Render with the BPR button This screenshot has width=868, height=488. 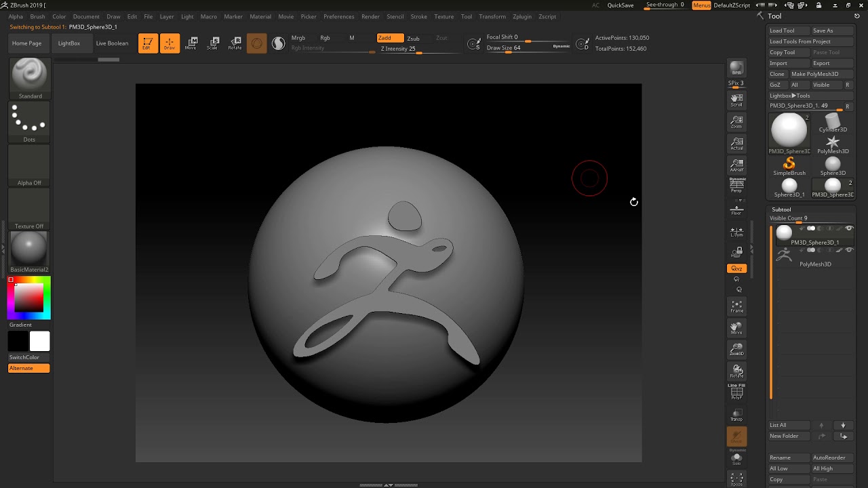[736, 68]
